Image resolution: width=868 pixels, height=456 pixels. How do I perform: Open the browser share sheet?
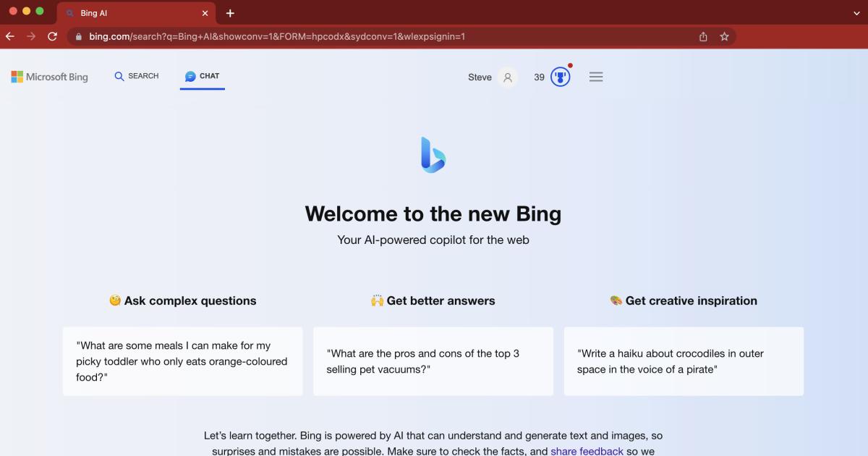tap(702, 35)
